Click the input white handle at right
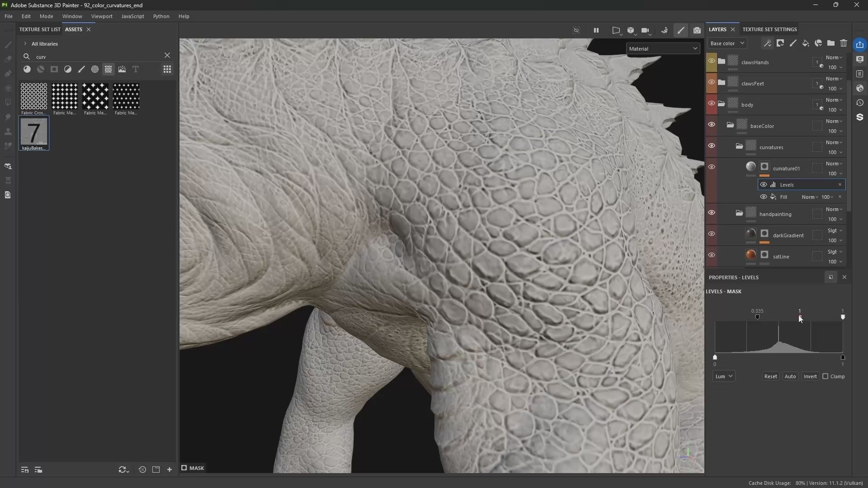Viewport: 868px width, 488px height. [843, 317]
